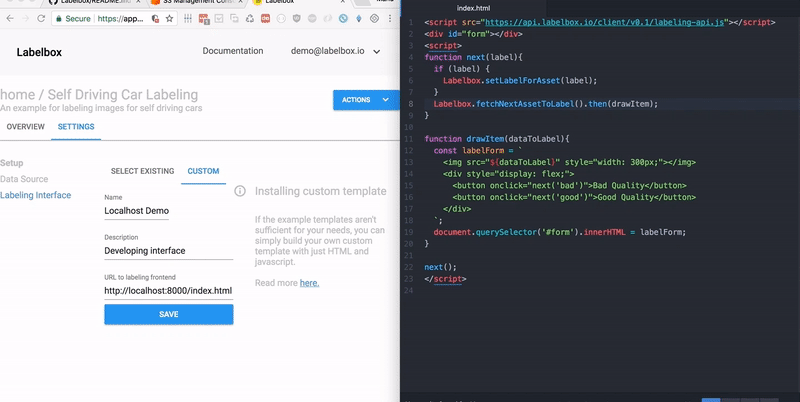The image size is (800, 402).
Task: Bookmark the page with the star icon
Action: point(169,19)
